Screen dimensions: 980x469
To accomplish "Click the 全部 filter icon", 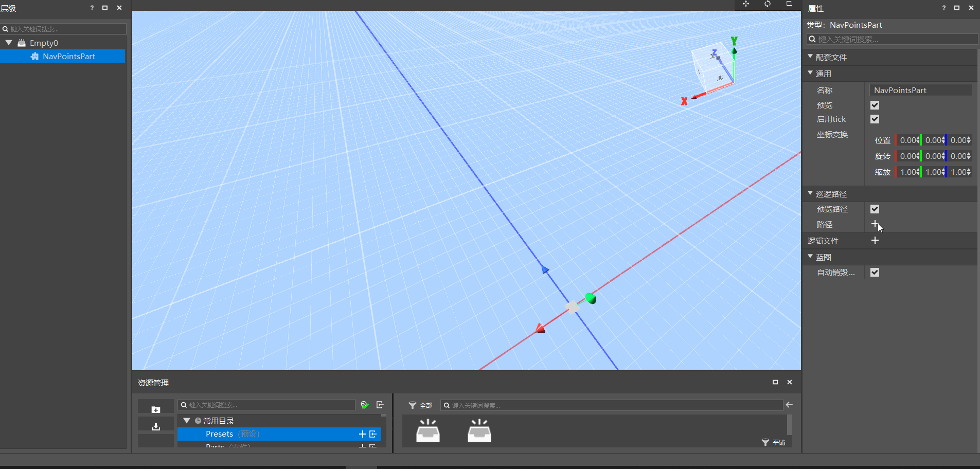I will (412, 405).
